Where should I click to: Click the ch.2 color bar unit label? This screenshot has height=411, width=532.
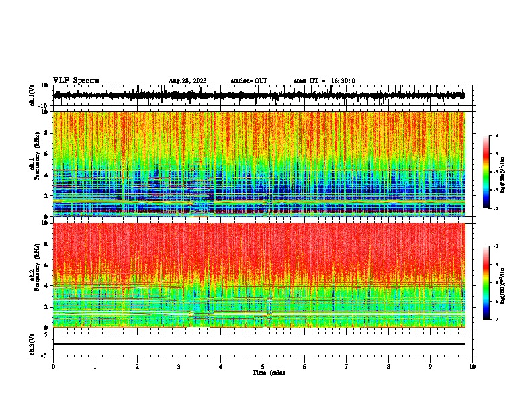click(x=503, y=285)
